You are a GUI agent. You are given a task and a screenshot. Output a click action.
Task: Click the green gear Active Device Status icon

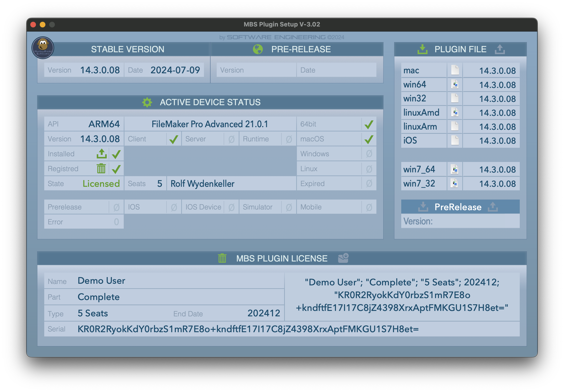(x=147, y=102)
